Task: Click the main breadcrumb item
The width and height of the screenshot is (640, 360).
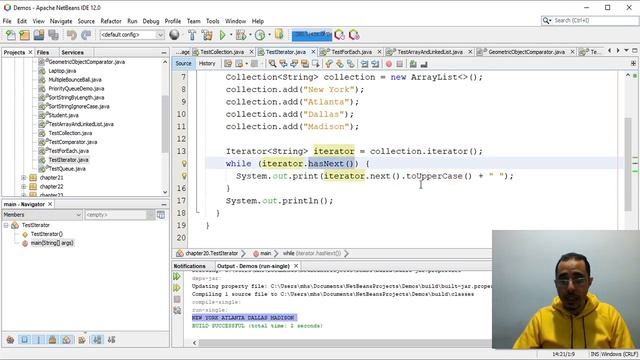Action: click(x=262, y=253)
